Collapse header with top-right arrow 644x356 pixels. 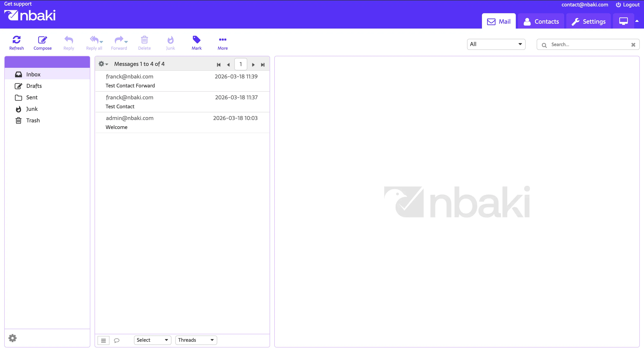[x=637, y=21]
